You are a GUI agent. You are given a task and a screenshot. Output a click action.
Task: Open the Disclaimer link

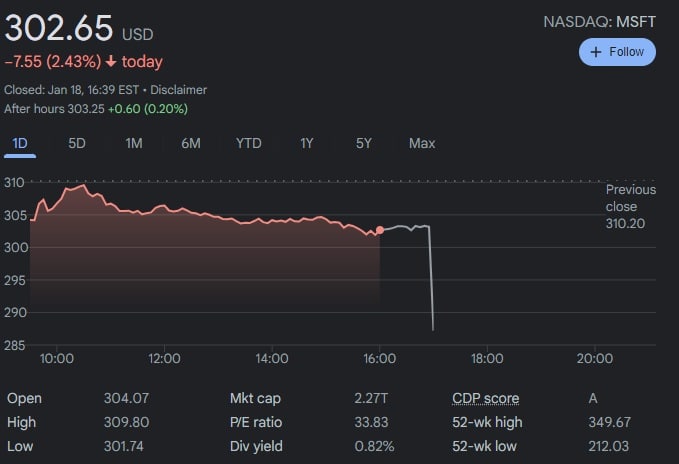pyautogui.click(x=178, y=90)
